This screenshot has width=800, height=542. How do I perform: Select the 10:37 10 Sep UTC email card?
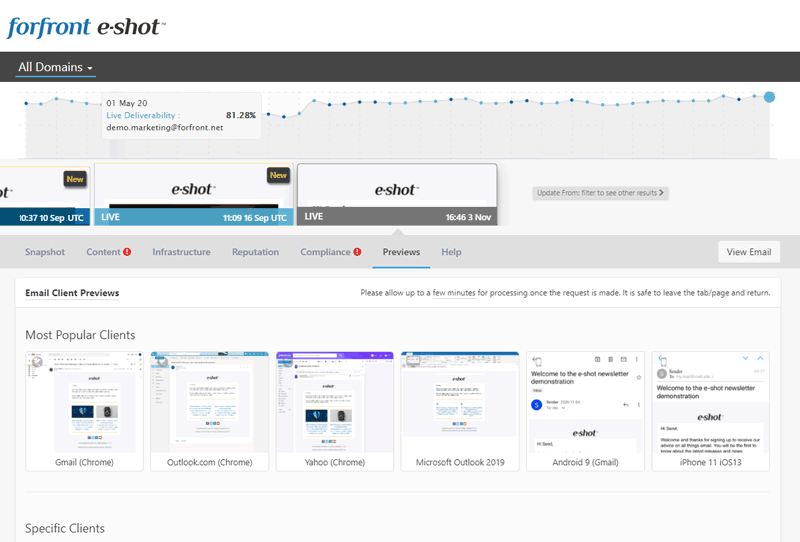point(45,195)
